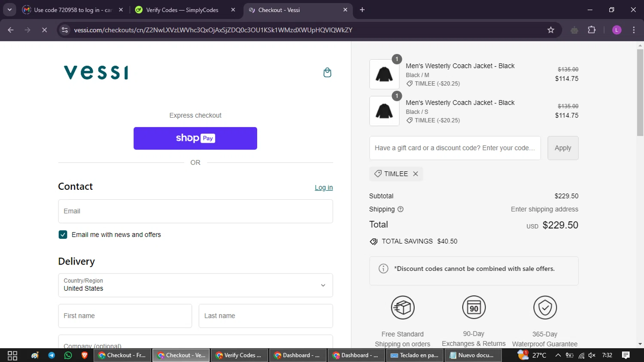Uncheck Email me with news and offers
The width and height of the screenshot is (644, 362).
63,234
